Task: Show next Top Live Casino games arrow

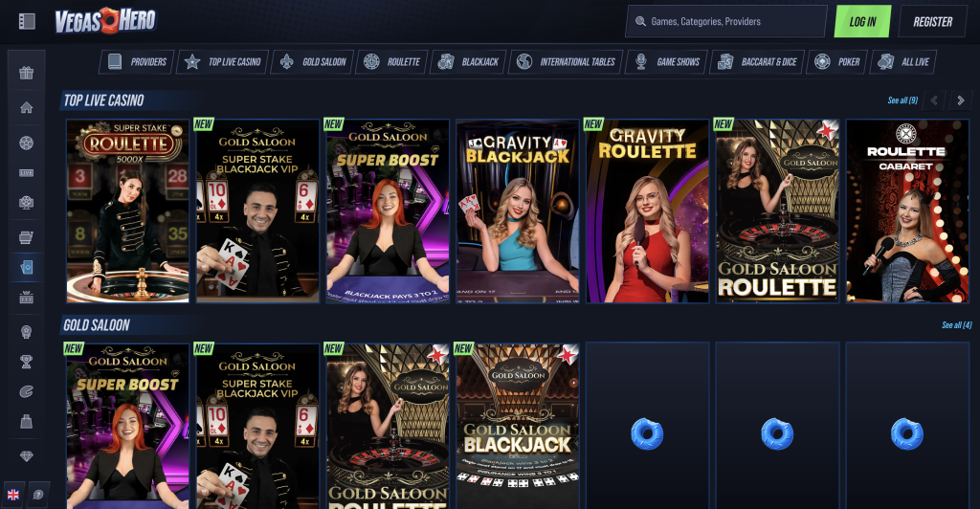Action: coord(961,100)
